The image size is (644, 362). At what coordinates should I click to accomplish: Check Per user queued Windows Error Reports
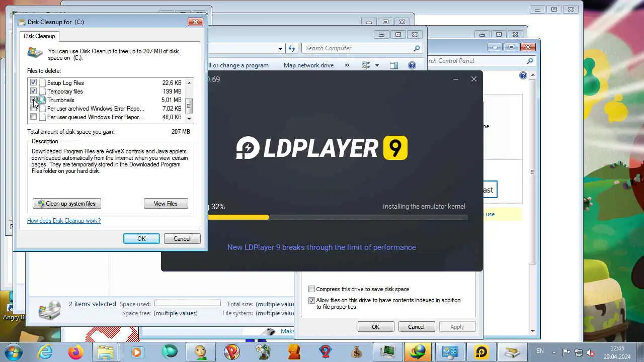point(33,117)
